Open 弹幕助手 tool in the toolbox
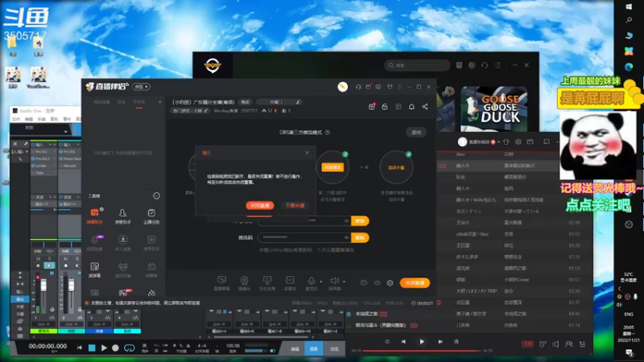Image resolution: width=644 pixels, height=362 pixels. [94, 216]
